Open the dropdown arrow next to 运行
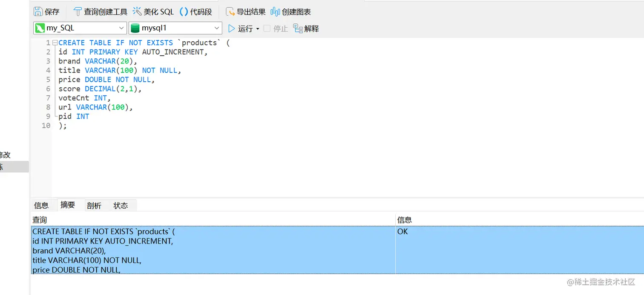Image resolution: width=644 pixels, height=295 pixels. point(258,29)
